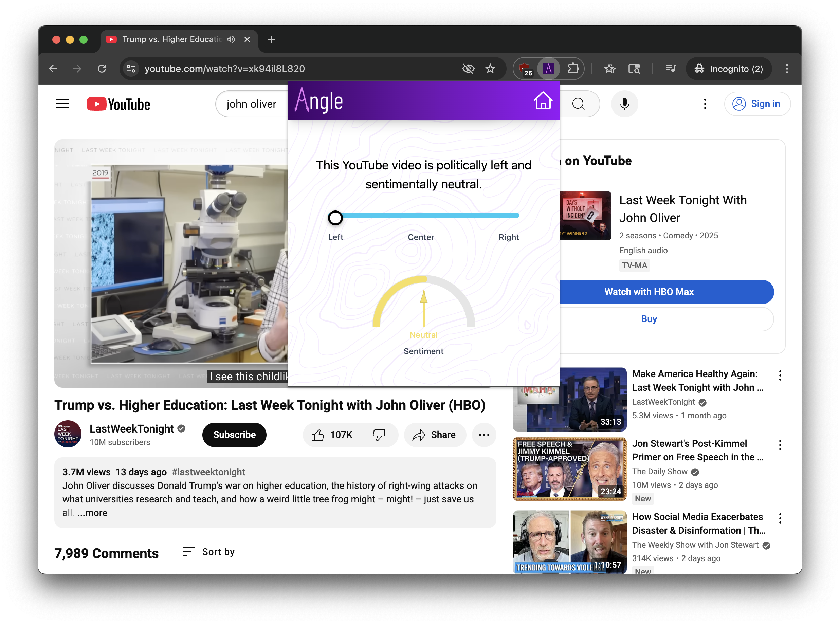840x624 pixels.
Task: Open the Chrome extensions puzzle icon
Action: coord(573,69)
